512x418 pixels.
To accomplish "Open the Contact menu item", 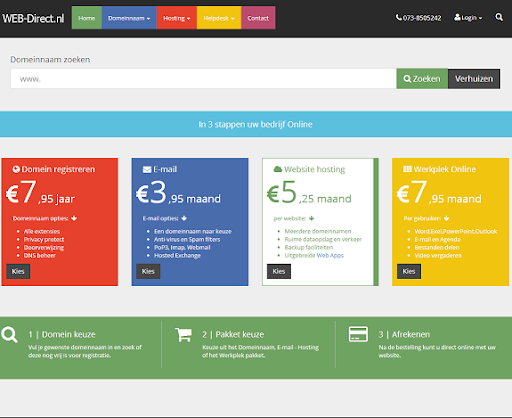I will [258, 18].
